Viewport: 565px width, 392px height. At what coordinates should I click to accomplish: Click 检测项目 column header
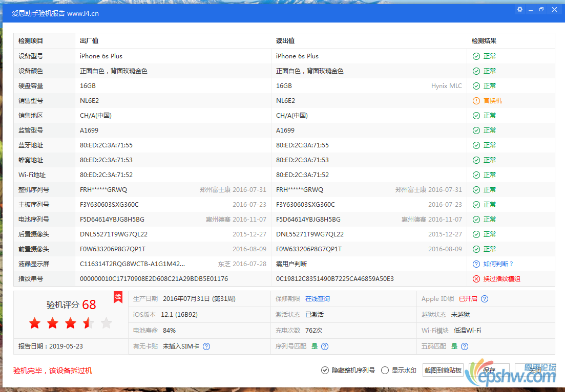[31, 41]
